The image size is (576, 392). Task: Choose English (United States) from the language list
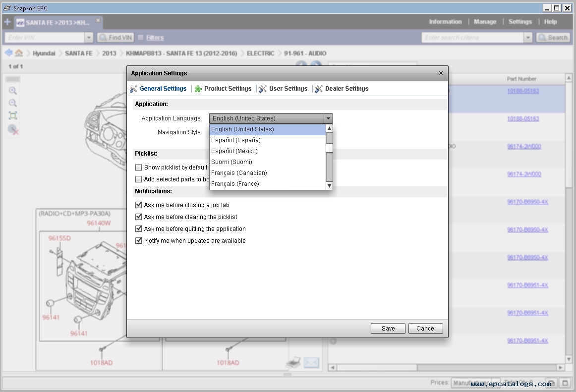(x=268, y=129)
